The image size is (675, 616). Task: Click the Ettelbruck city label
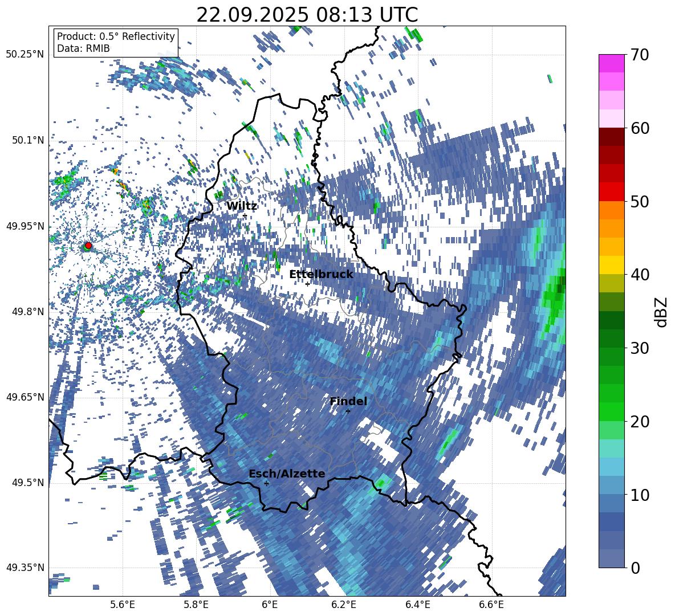click(321, 275)
